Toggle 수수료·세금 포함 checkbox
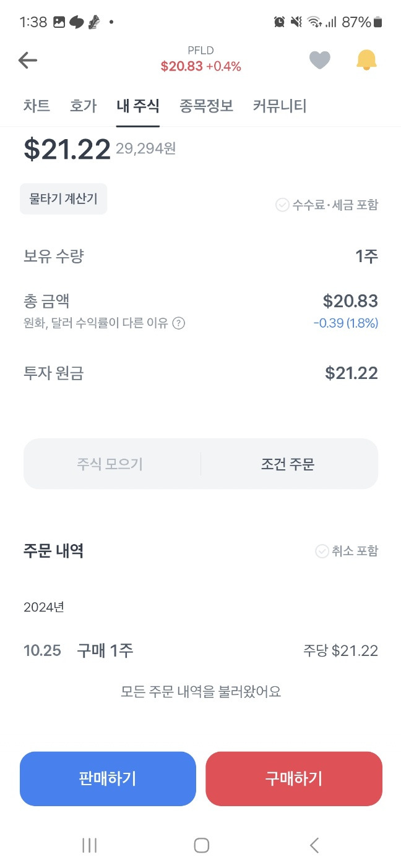 (327, 205)
